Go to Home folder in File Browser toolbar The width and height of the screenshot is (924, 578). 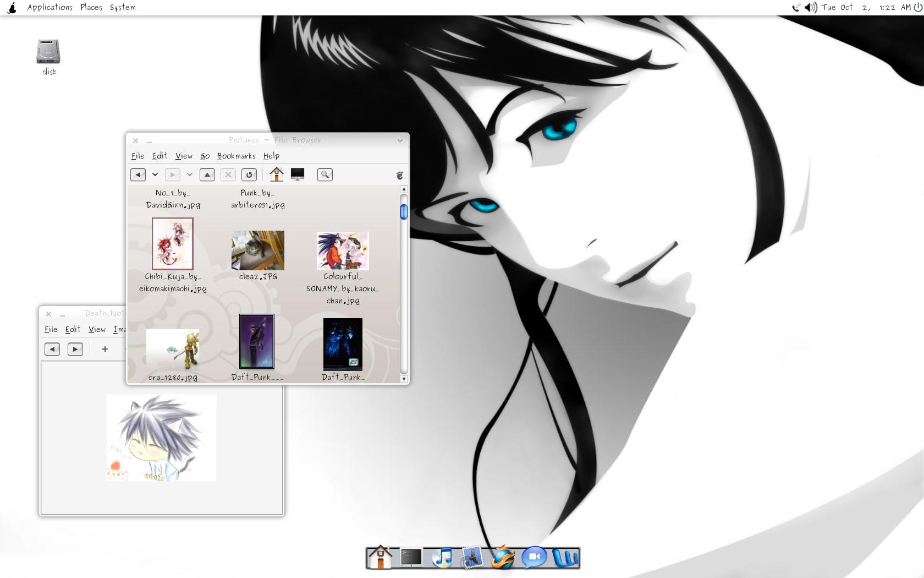point(277,174)
